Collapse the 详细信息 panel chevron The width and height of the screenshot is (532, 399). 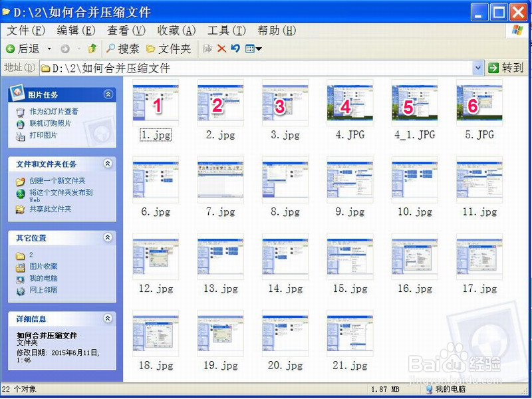106,319
